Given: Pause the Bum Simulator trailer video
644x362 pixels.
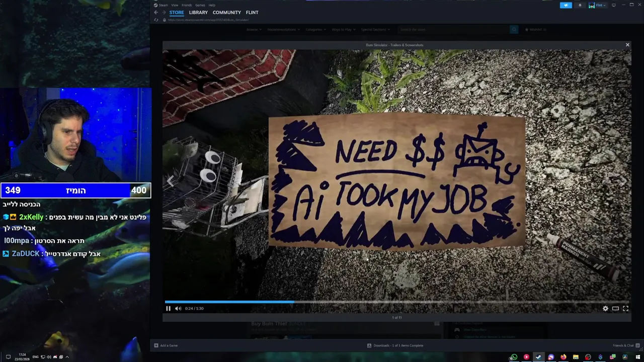Looking at the screenshot, I should pyautogui.click(x=168, y=308).
